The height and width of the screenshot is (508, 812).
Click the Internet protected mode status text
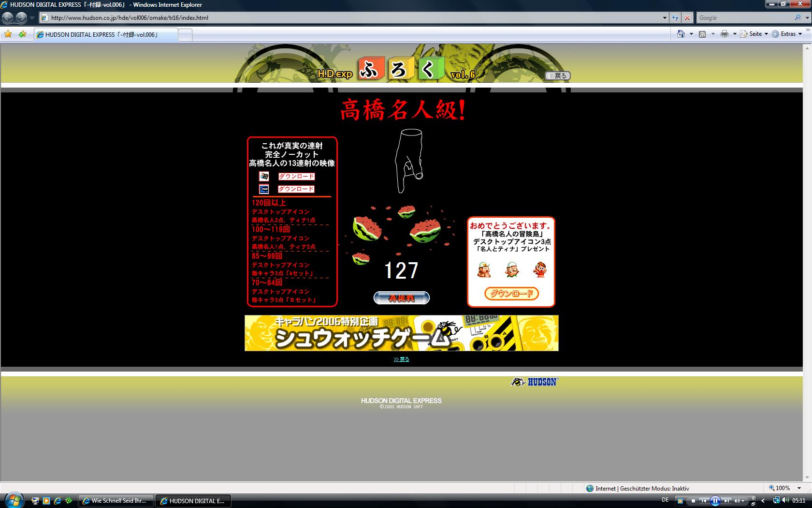642,489
